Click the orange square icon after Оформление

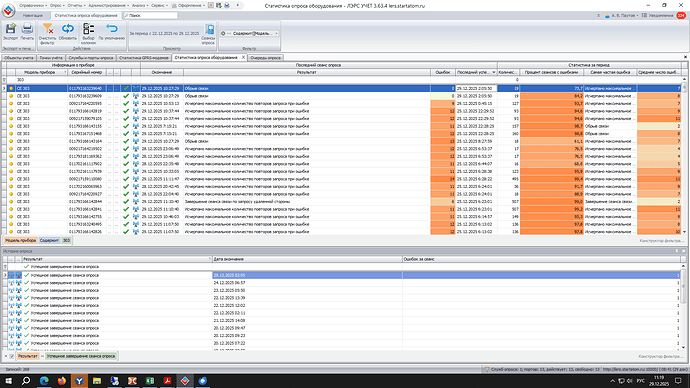[x=211, y=5]
